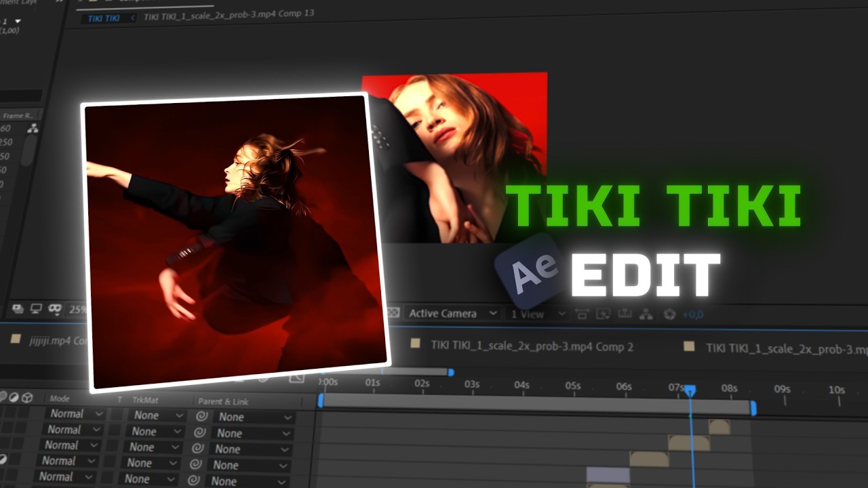The height and width of the screenshot is (488, 868).
Task: Click the pick whip beside the first Normal row
Action: point(201,416)
